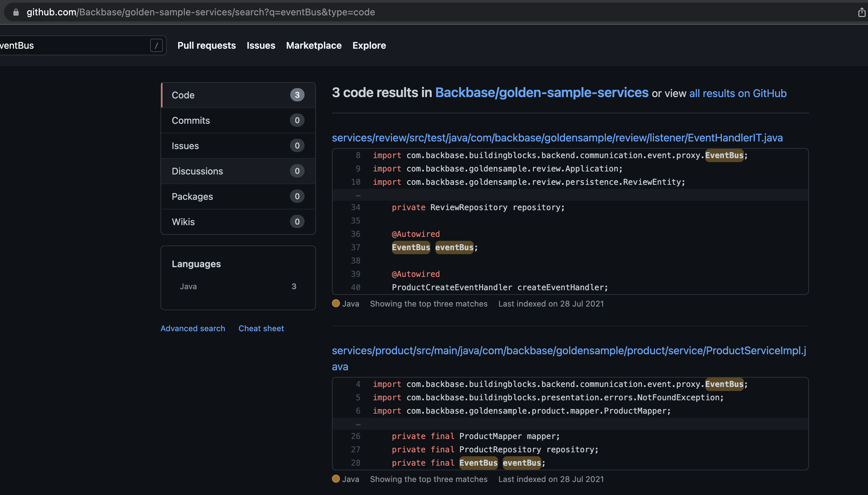Click 'ProductCreateEventHandler createEventHandler' on line 40

(x=499, y=288)
